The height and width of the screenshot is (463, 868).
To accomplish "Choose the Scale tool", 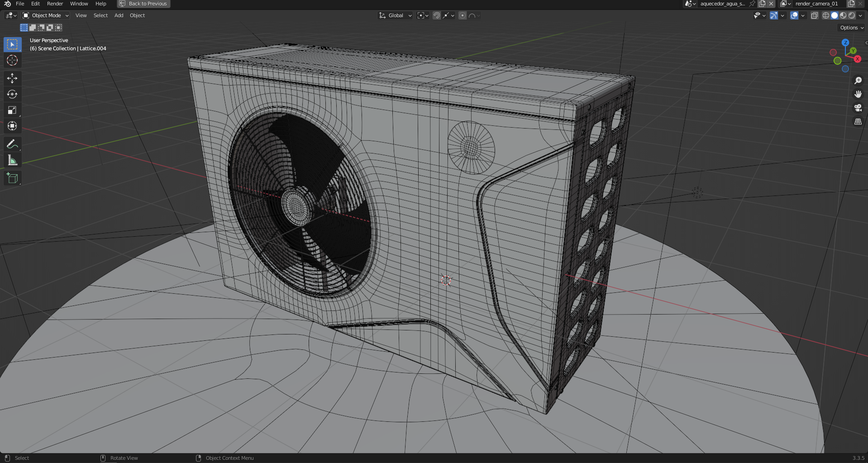I will pos(12,110).
